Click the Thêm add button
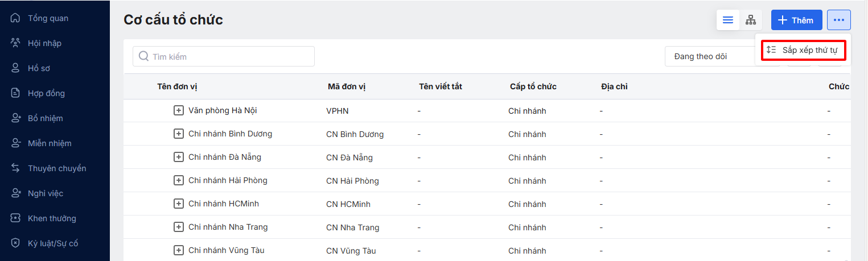The height and width of the screenshot is (261, 868). 796,20
